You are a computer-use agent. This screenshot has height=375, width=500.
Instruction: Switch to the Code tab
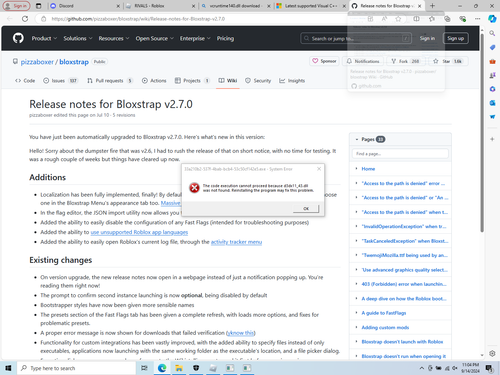point(25,81)
